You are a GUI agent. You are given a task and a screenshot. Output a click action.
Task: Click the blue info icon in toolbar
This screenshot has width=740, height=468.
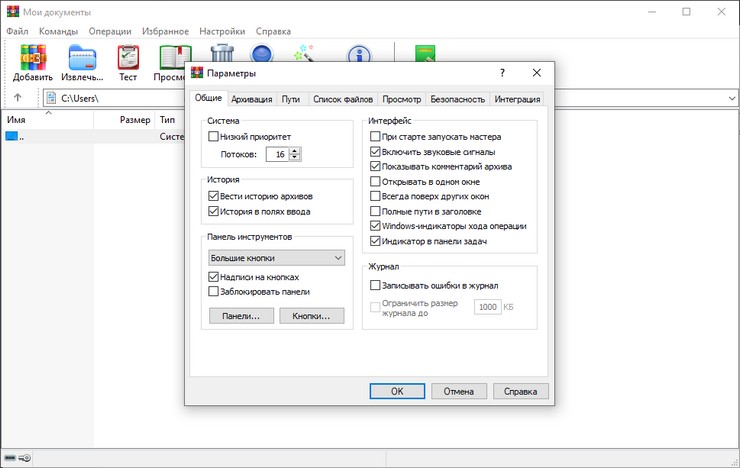263,55
